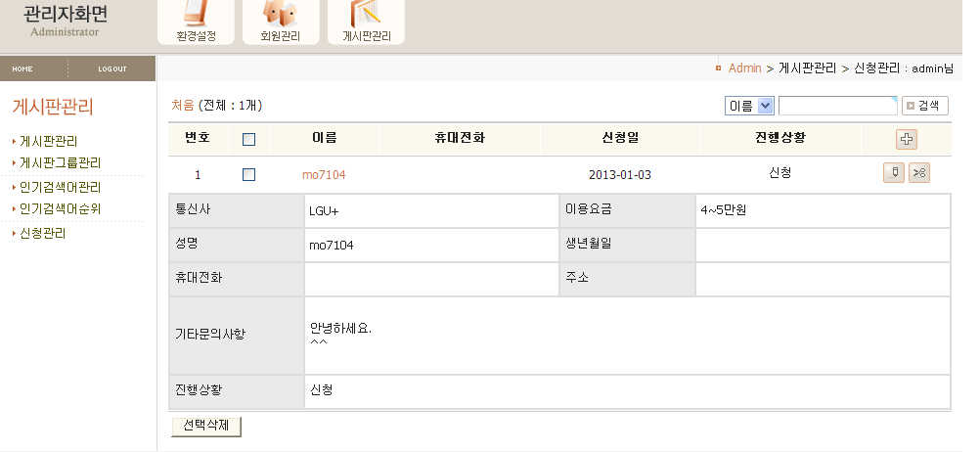Image resolution: width=980 pixels, height=452 pixels.
Task: Click the scissors delete icon for mo7104
Action: tap(918, 173)
